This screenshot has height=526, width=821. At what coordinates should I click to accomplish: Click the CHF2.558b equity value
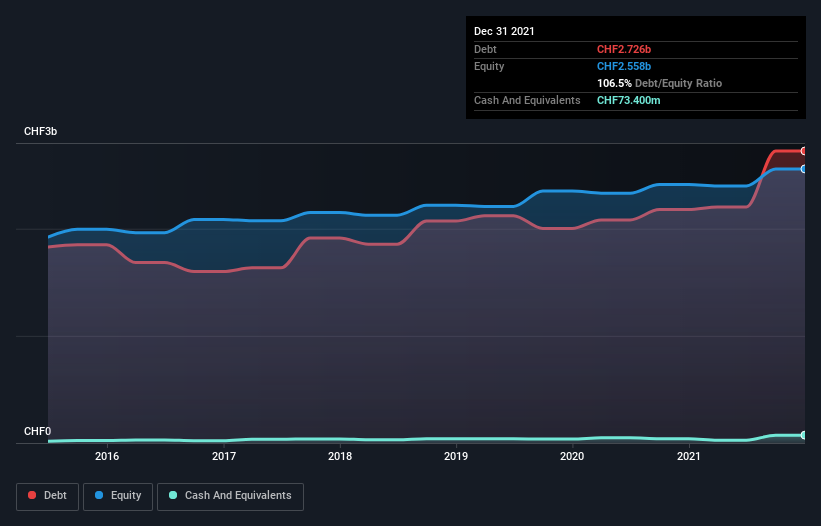624,66
